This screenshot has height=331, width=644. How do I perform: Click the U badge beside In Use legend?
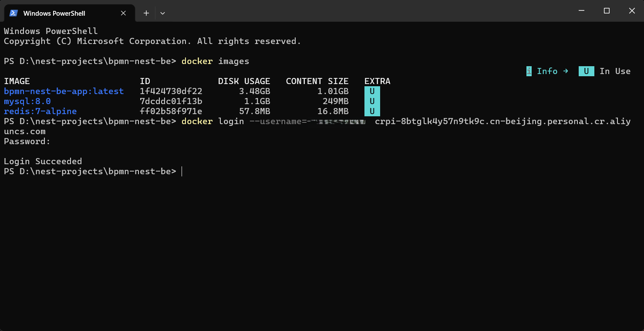(587, 71)
